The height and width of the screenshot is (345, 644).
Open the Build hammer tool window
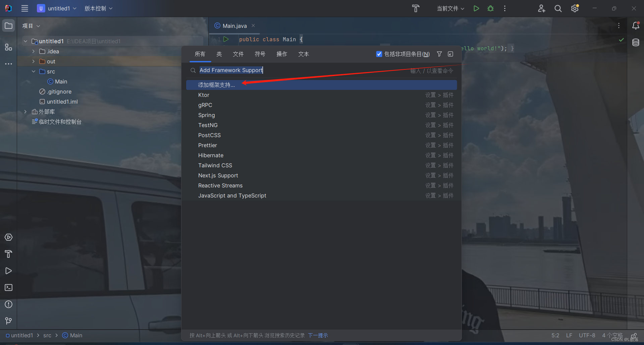(8, 254)
